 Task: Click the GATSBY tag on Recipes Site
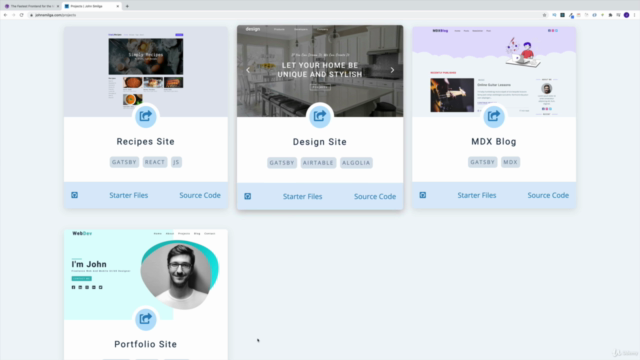click(124, 162)
